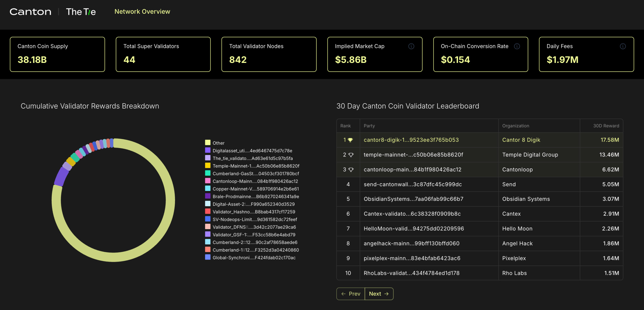Sort by the Organization column header
Image resolution: width=644 pixels, height=310 pixels.
pyautogui.click(x=516, y=126)
